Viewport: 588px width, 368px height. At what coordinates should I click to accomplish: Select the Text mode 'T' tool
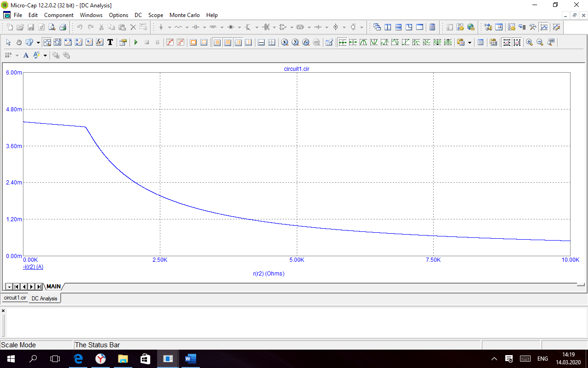pos(110,42)
